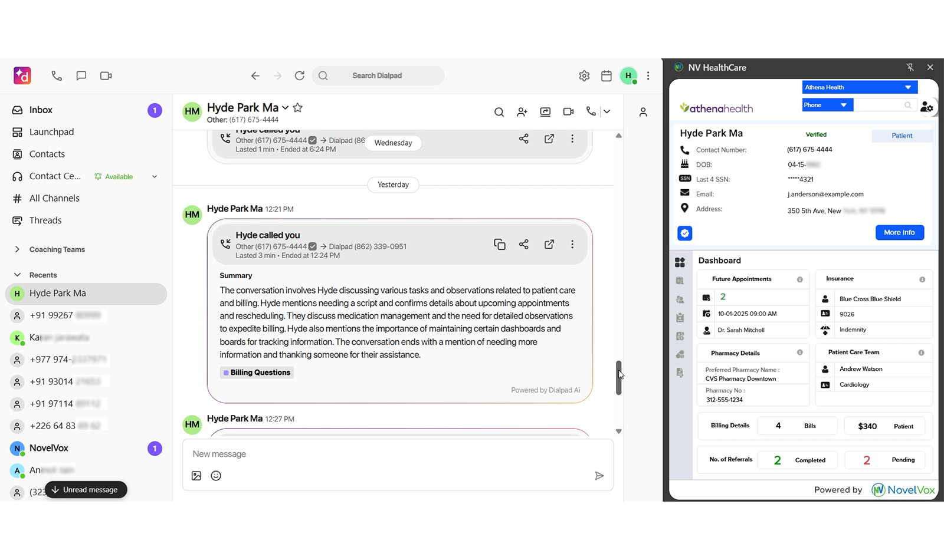Screen dimensions: 944x560
Task: Share the call summary from yesterday
Action: (524, 244)
